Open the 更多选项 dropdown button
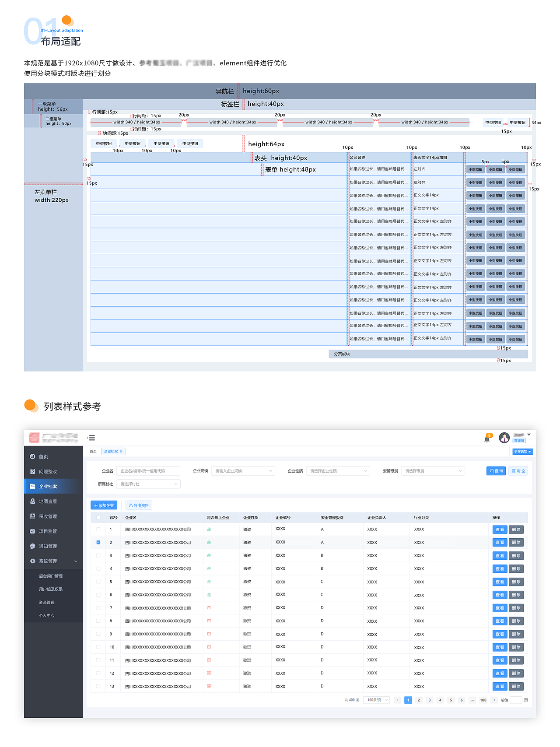Image resolution: width=560 pixels, height=747 pixels. pyautogui.click(x=522, y=452)
